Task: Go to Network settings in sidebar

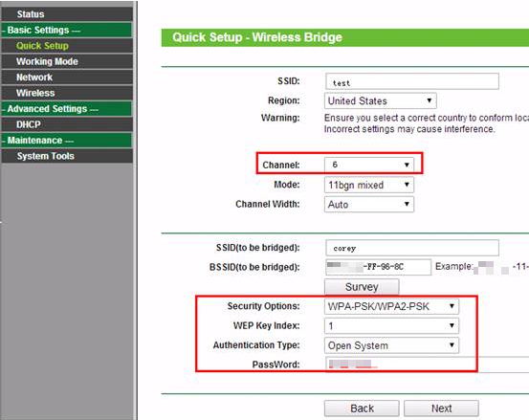Action: (x=67, y=77)
